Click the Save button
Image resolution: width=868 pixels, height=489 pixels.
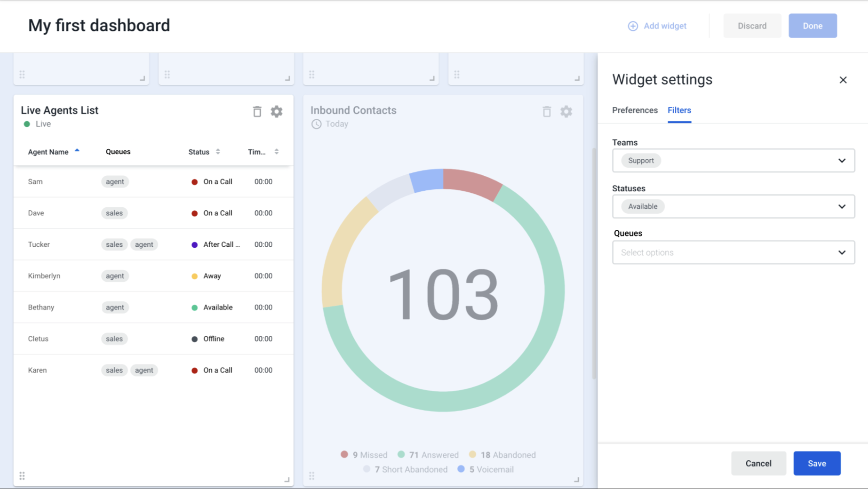(817, 463)
